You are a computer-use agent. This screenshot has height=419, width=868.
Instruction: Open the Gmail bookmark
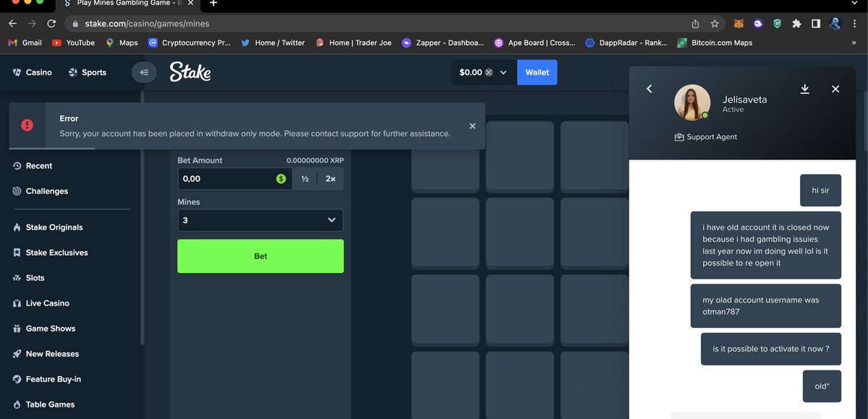pos(25,43)
